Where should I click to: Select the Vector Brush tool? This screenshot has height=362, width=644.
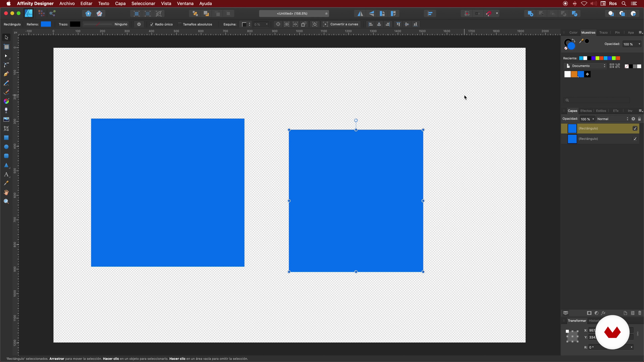click(x=6, y=92)
